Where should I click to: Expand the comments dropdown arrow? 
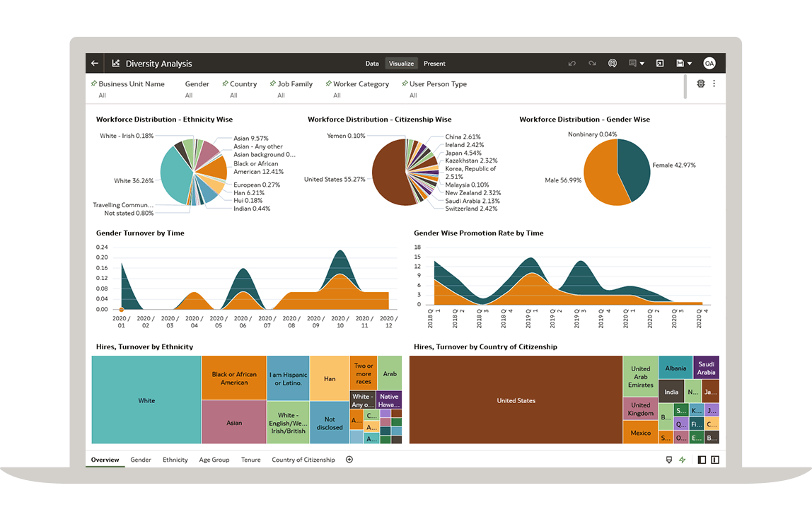(642, 64)
